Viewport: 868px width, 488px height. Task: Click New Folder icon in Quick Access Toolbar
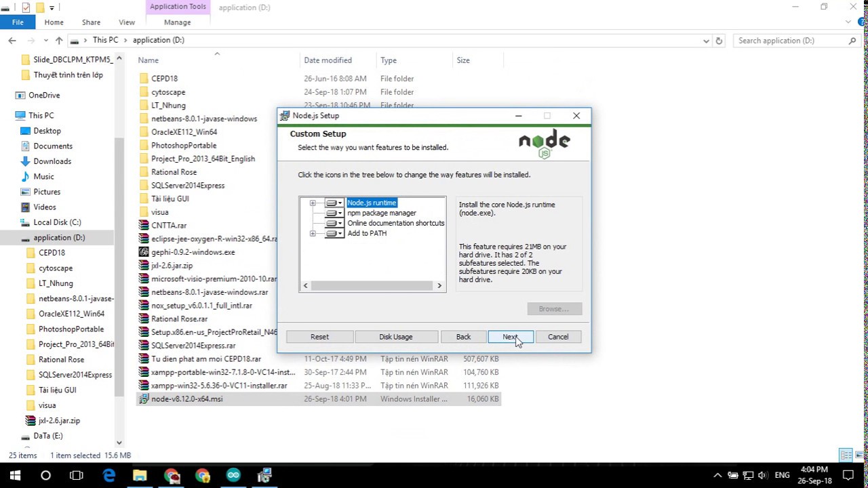click(x=39, y=7)
